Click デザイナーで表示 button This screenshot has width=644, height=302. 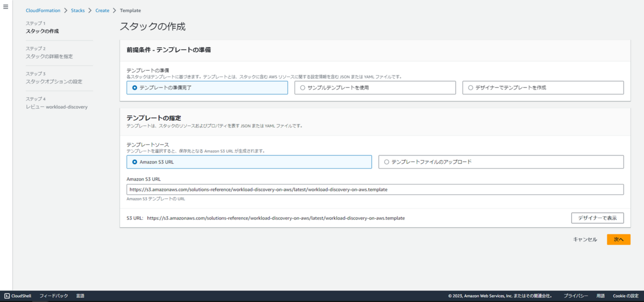(x=597, y=218)
